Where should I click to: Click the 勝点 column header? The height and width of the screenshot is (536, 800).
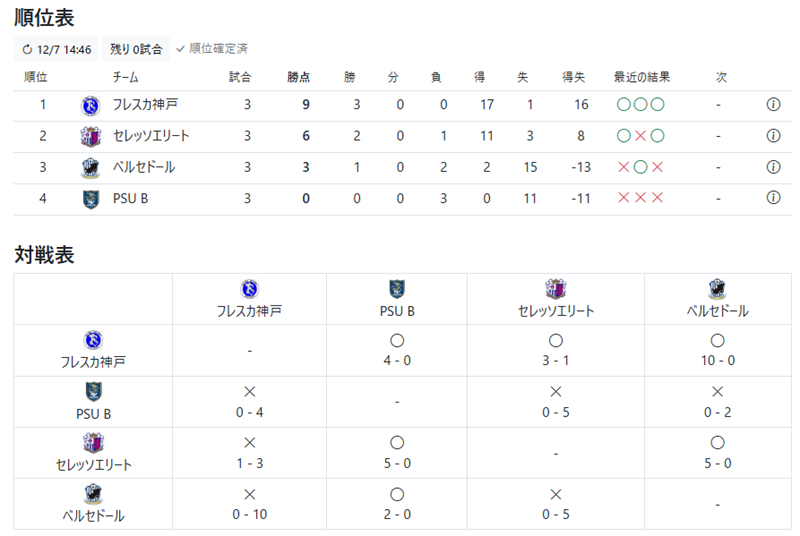(298, 77)
